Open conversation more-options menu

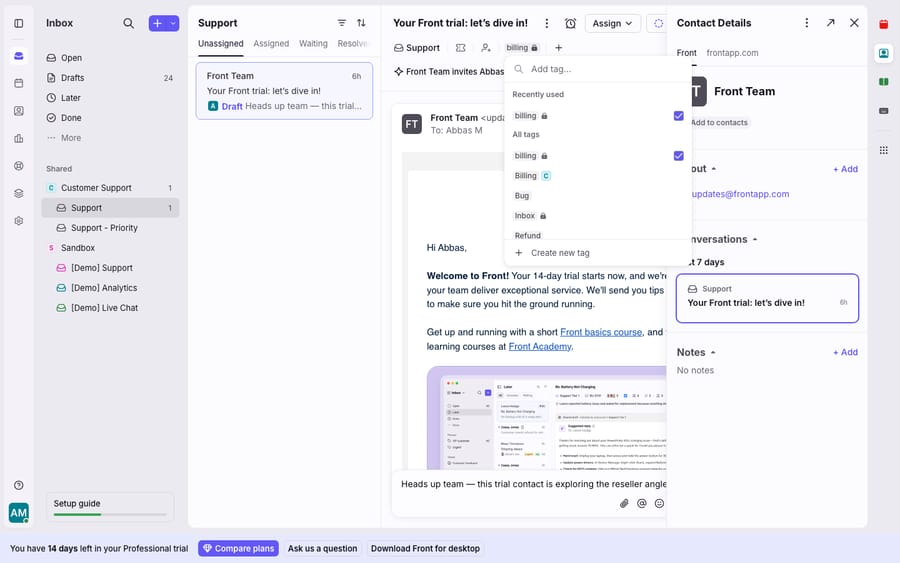(546, 23)
